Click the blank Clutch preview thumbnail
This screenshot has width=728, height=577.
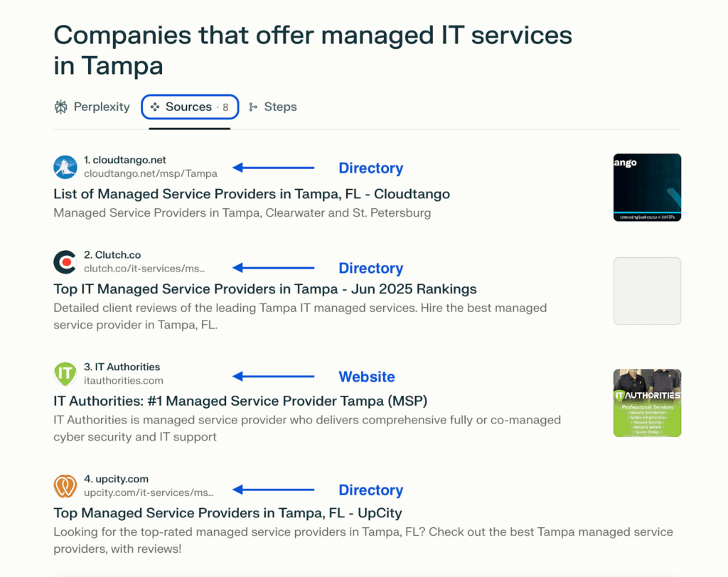click(x=647, y=291)
